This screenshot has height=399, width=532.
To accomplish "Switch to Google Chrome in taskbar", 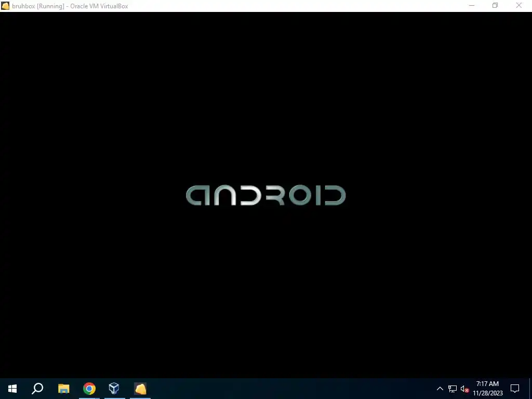I will pyautogui.click(x=89, y=389).
